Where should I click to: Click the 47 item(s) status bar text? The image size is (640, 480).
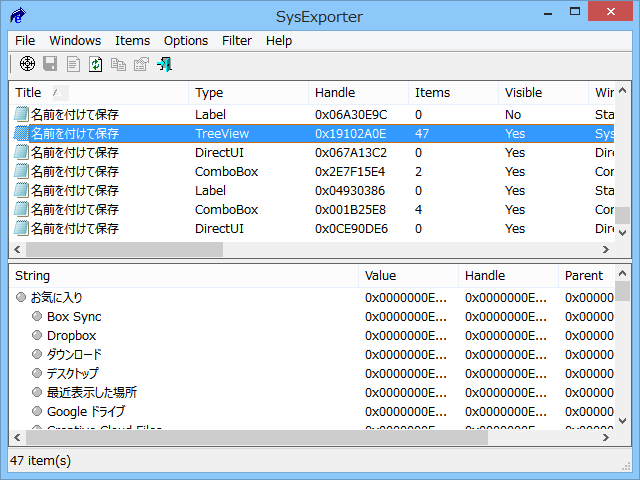[40, 461]
